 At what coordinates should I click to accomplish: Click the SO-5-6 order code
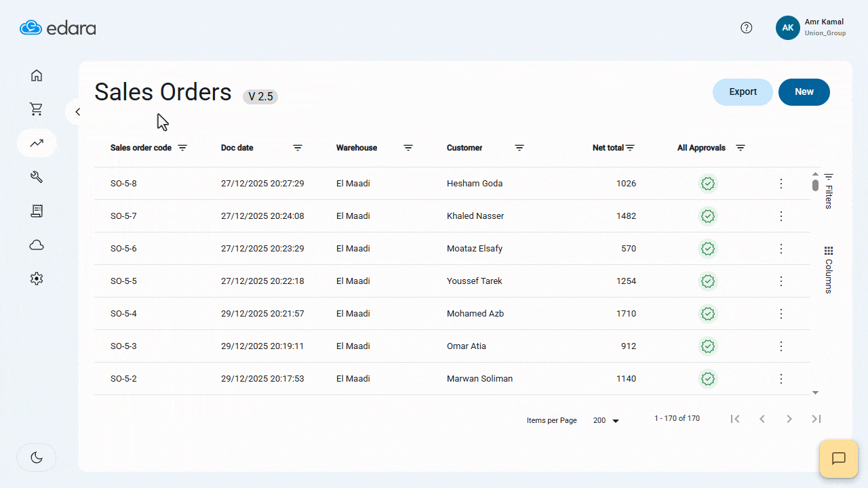(x=123, y=249)
